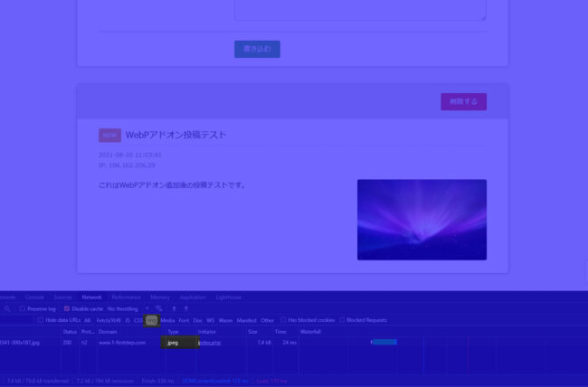Select the Img filter type
The image size is (588, 387).
(x=151, y=320)
